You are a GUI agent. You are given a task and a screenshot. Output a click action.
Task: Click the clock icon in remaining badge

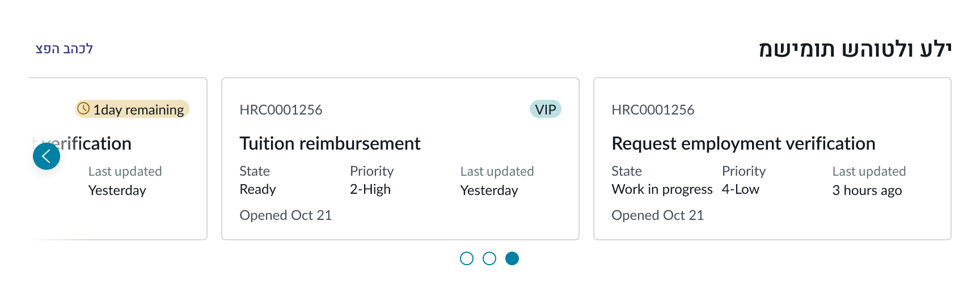(x=83, y=109)
